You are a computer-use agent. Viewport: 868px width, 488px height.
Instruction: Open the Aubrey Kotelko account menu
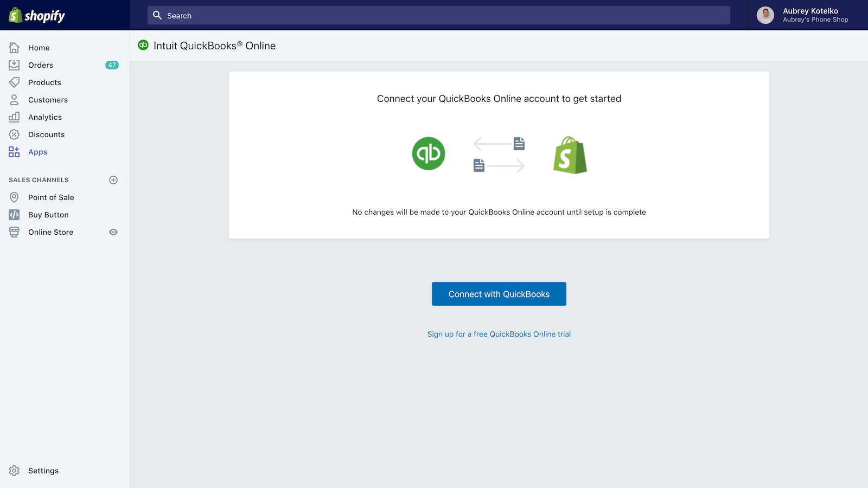pos(808,15)
